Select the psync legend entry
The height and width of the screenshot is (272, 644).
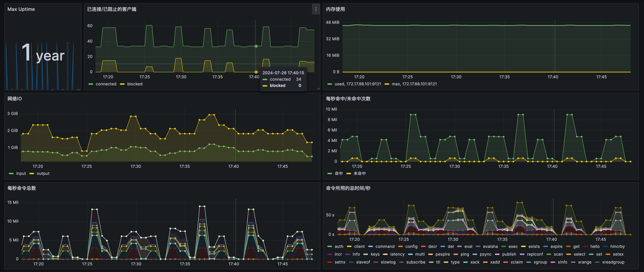486,254
